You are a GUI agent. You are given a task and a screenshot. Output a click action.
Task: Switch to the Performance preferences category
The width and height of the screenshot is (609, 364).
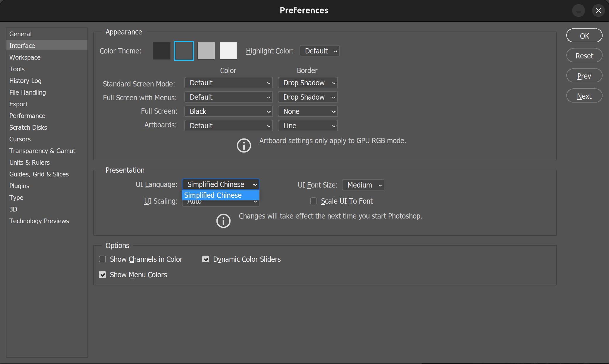coord(27,116)
